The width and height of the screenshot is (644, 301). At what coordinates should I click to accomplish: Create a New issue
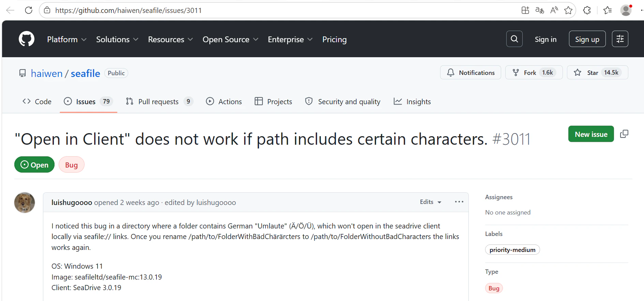[x=591, y=134]
